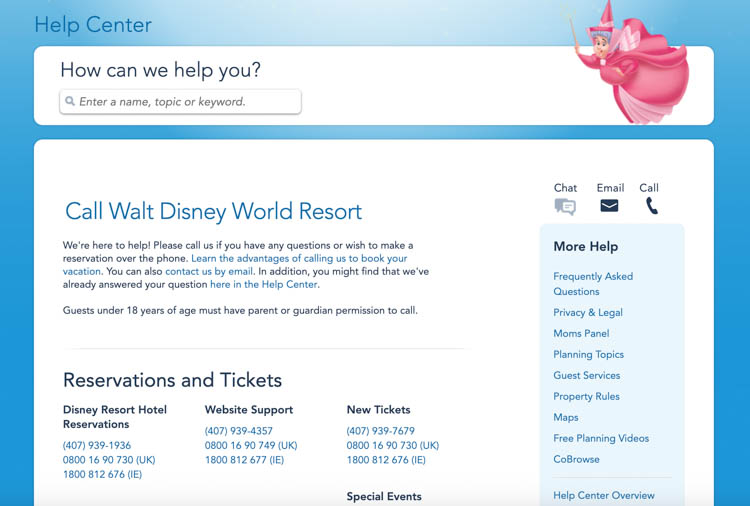Click the search magnifier icon

tap(70, 102)
